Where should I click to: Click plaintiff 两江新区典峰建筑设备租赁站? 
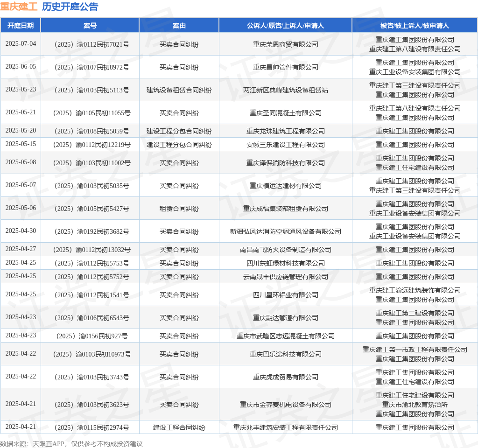pyautogui.click(x=285, y=90)
